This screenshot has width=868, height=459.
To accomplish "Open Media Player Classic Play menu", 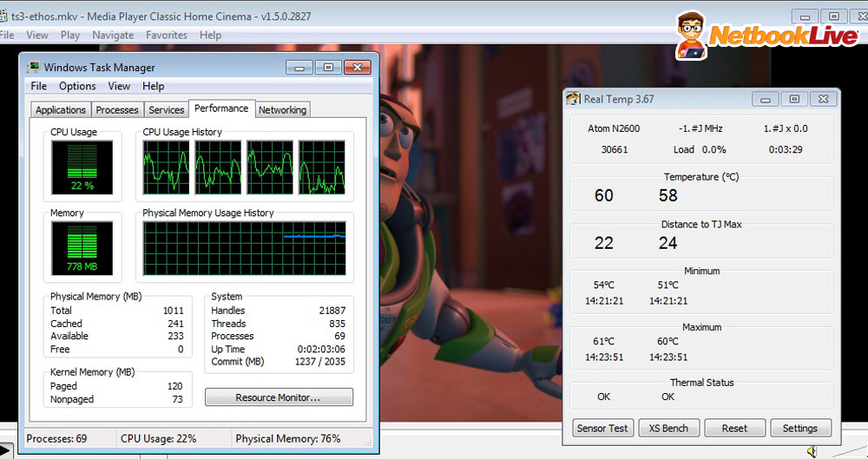I will coord(70,35).
